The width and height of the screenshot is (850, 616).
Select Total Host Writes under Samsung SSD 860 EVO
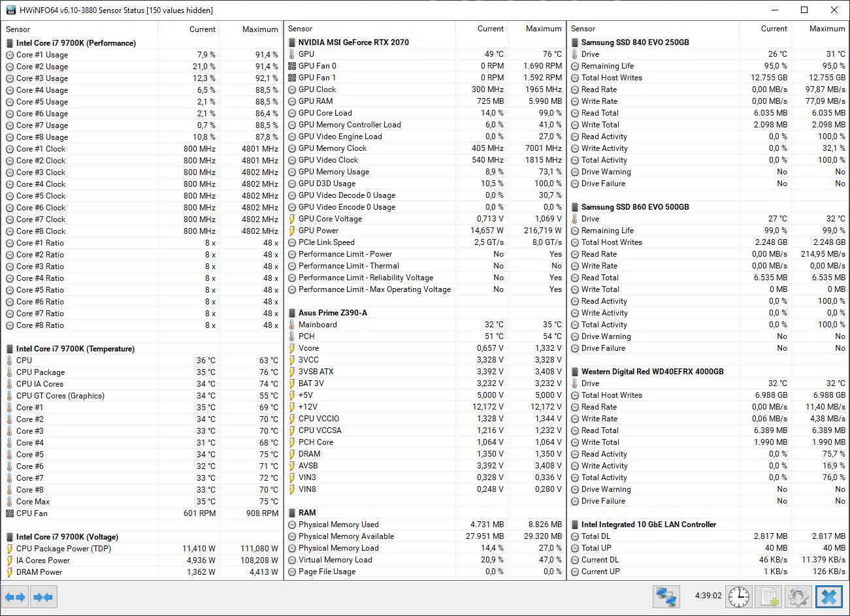pos(708,242)
